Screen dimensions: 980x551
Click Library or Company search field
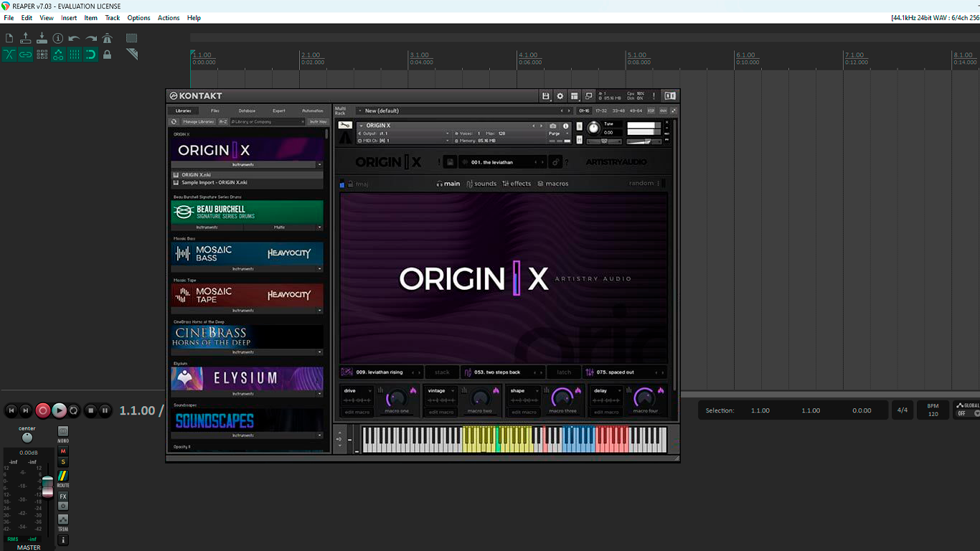pyautogui.click(x=267, y=122)
